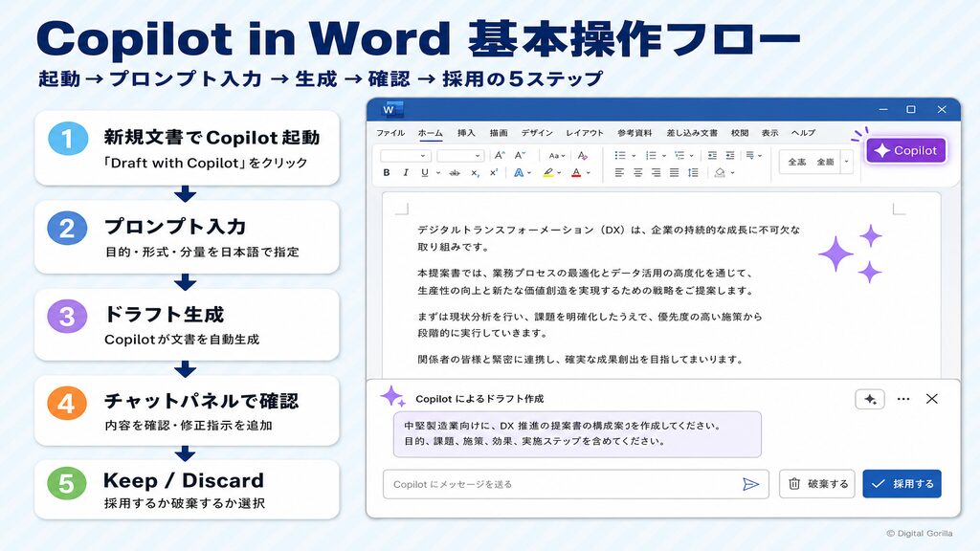The width and height of the screenshot is (980, 551).
Task: Align text to the left
Action: pos(619,172)
